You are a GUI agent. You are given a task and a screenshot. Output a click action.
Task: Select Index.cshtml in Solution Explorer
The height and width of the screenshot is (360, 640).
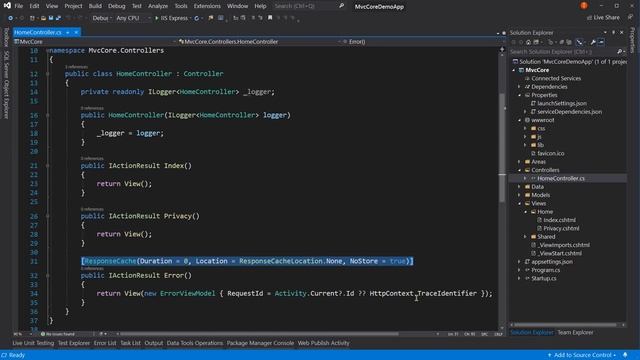point(559,220)
